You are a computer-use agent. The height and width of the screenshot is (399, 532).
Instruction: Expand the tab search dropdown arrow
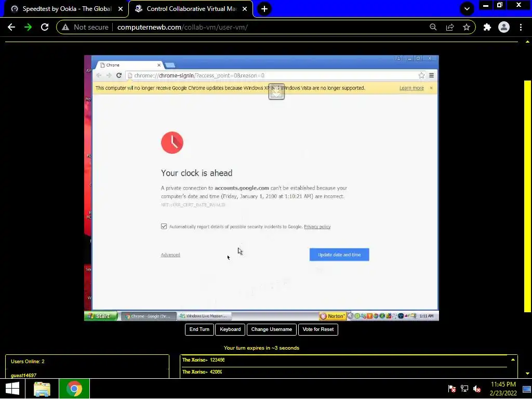[467, 9]
